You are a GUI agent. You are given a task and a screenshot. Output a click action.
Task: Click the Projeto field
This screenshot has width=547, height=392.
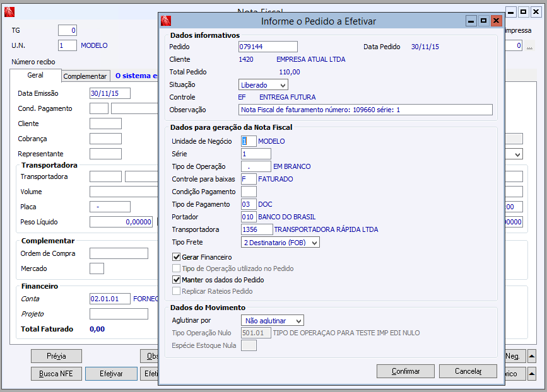[x=119, y=314]
